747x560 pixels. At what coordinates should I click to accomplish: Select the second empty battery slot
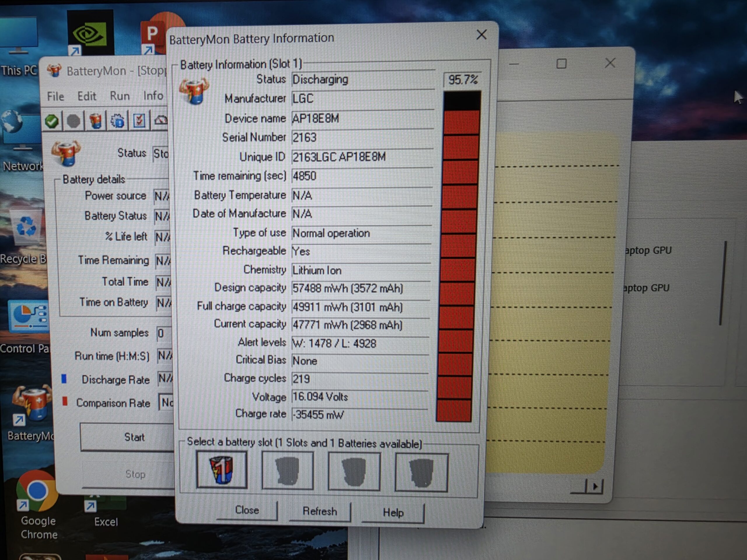[287, 471]
